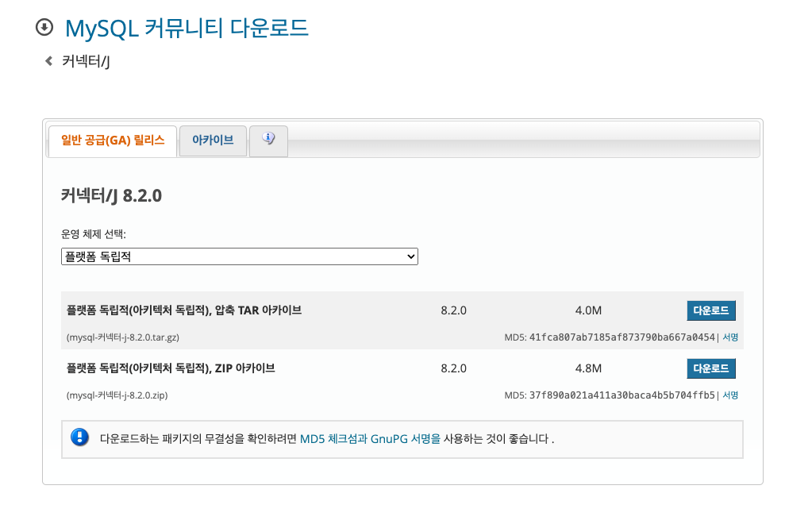Select the 일반 공급(GA) 릴리스 tab
812x524 pixels.
(113, 141)
